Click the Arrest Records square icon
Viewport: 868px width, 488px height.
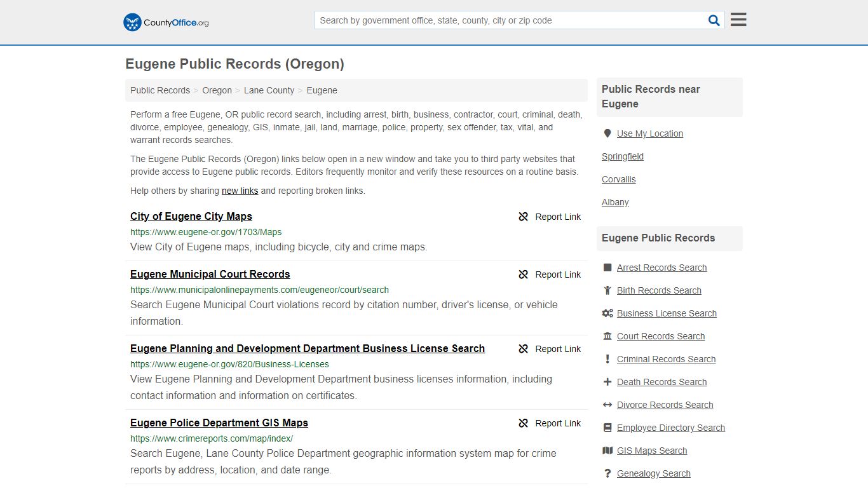click(x=607, y=268)
